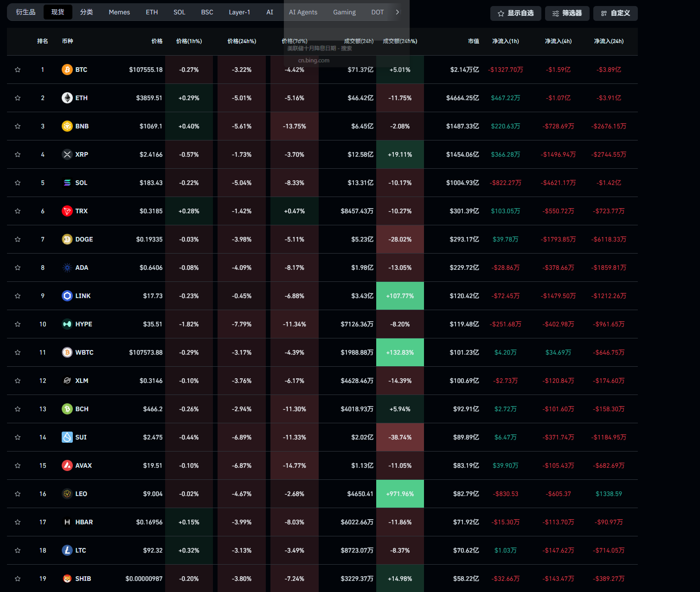Select the 现货 tab
700x592 pixels.
coord(58,12)
